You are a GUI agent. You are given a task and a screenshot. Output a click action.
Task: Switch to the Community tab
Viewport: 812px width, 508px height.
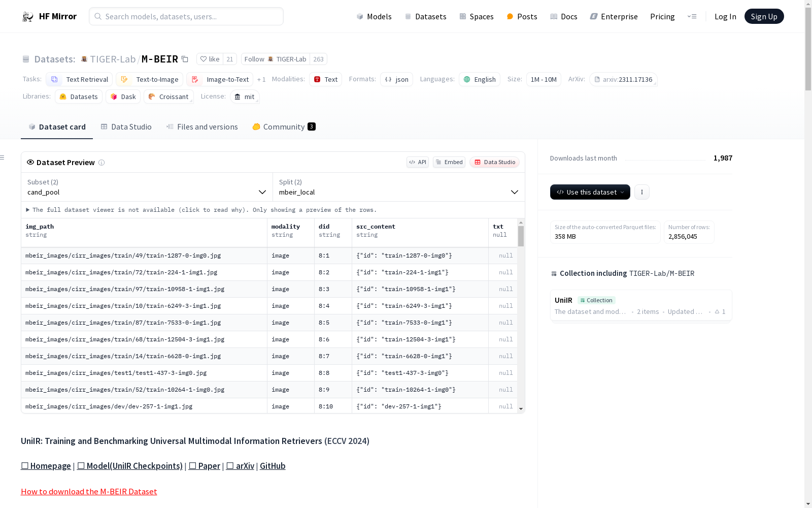284,127
